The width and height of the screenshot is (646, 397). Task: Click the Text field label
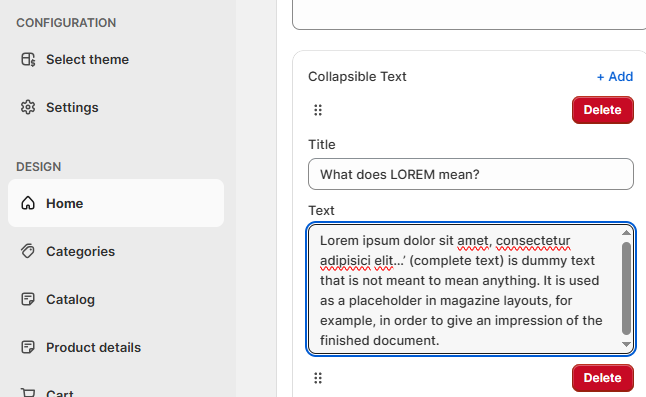(x=321, y=210)
